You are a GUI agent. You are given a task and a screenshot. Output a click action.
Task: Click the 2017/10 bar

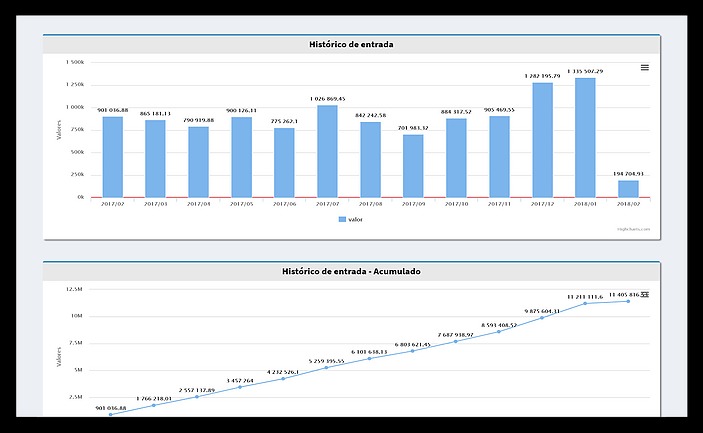point(456,158)
